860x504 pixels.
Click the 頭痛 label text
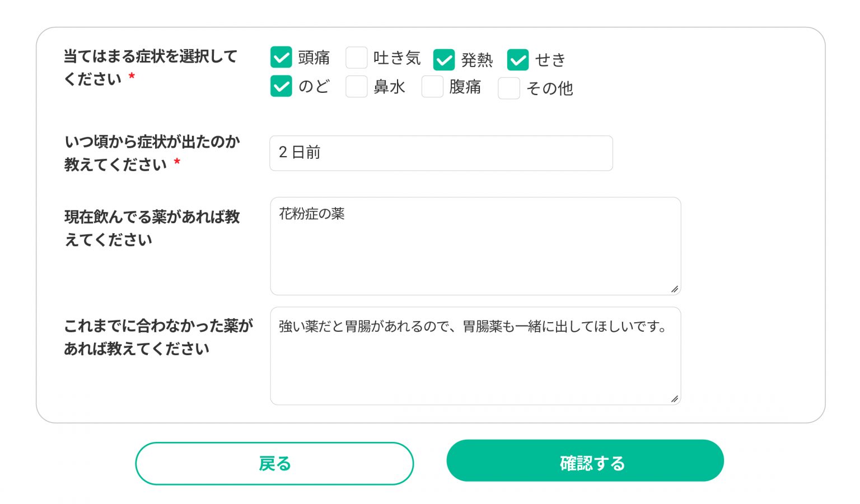coord(314,57)
